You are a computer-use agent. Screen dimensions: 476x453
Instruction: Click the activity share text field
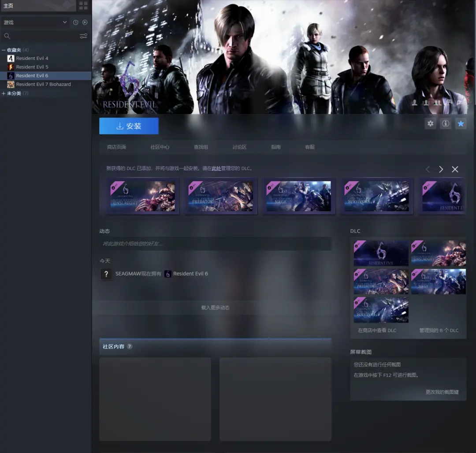215,244
